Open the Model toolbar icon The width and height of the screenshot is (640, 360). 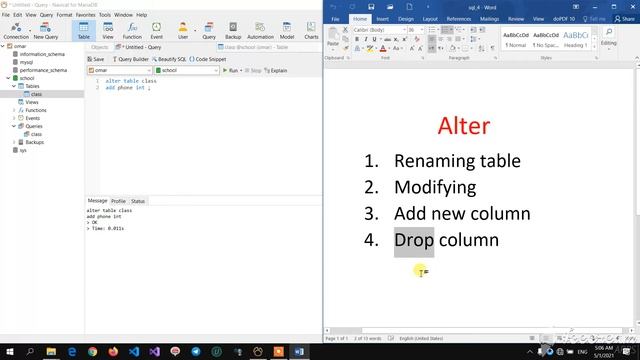pyautogui.click(x=287, y=31)
